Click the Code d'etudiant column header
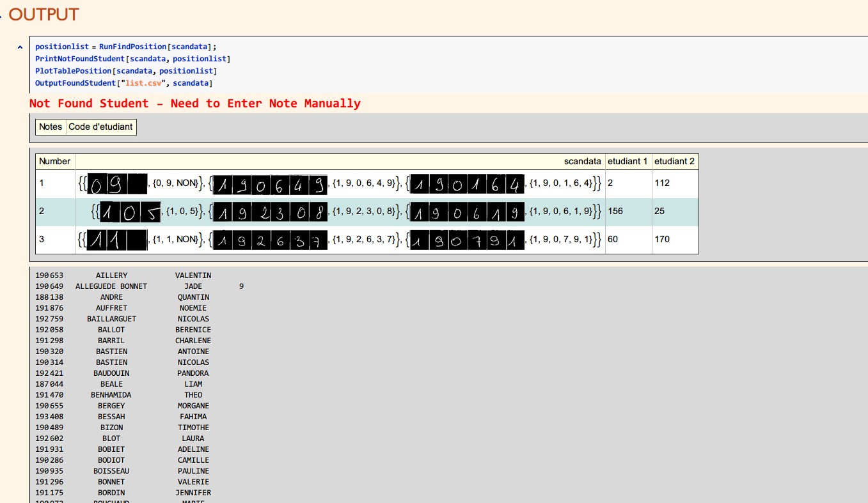This screenshot has width=868, height=503. click(x=101, y=127)
